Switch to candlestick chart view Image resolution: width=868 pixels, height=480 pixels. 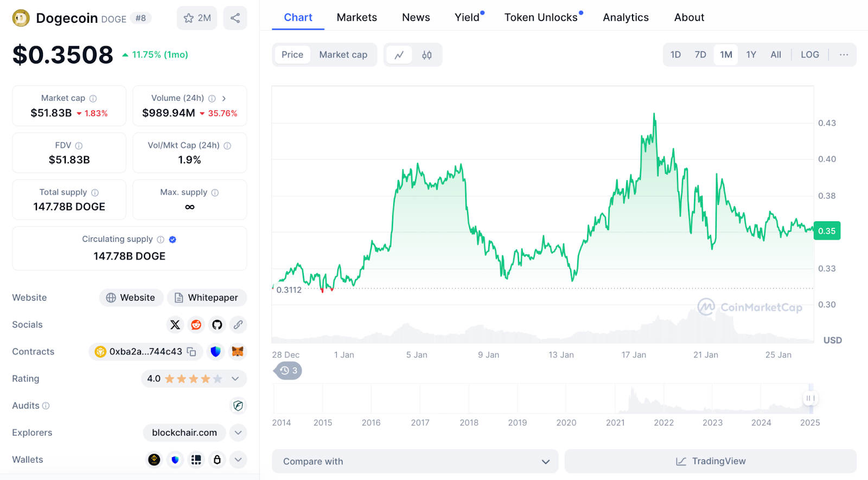(427, 55)
